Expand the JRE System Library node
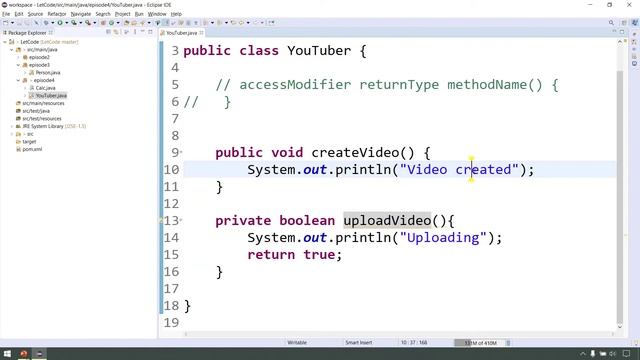 tap(12, 126)
